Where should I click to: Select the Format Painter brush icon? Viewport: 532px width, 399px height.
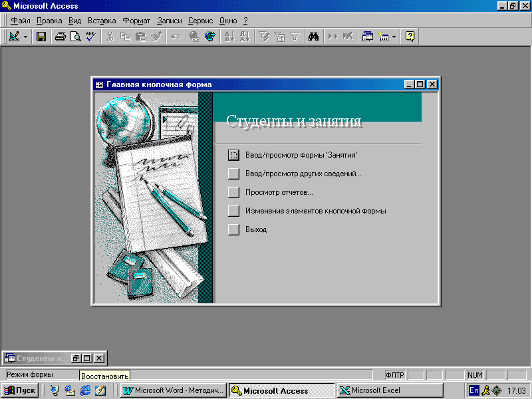[x=156, y=37]
